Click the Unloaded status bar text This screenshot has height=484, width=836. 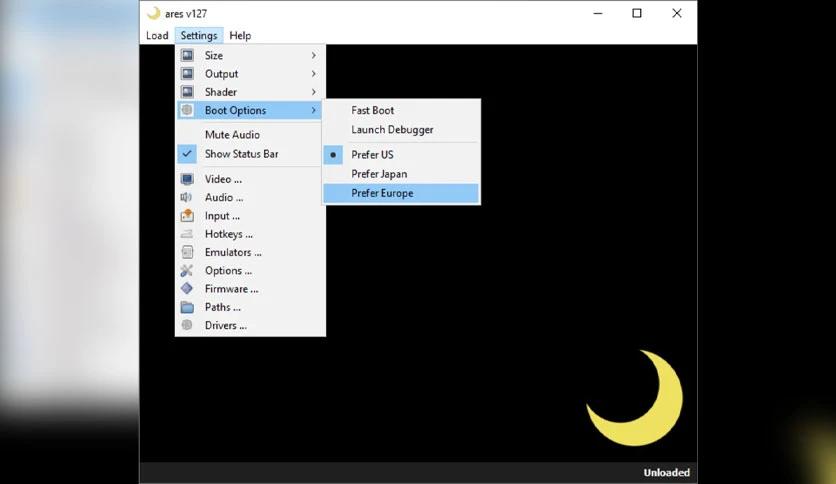click(666, 472)
